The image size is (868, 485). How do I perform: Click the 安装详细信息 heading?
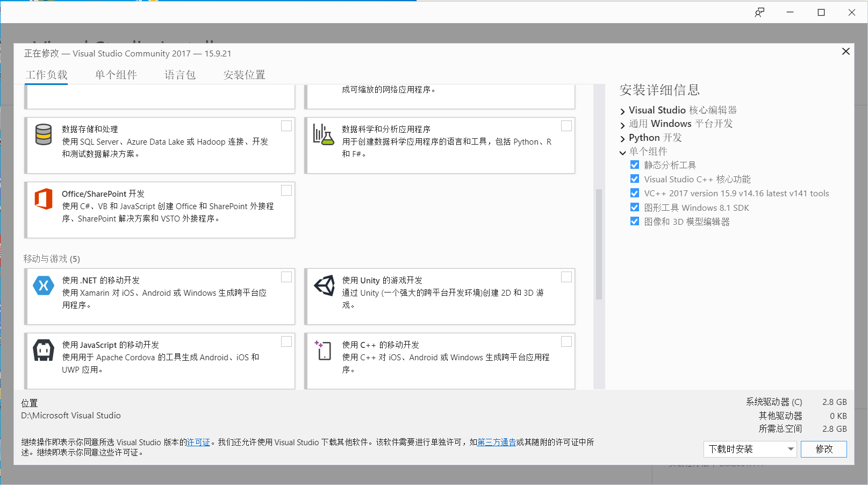(x=659, y=90)
